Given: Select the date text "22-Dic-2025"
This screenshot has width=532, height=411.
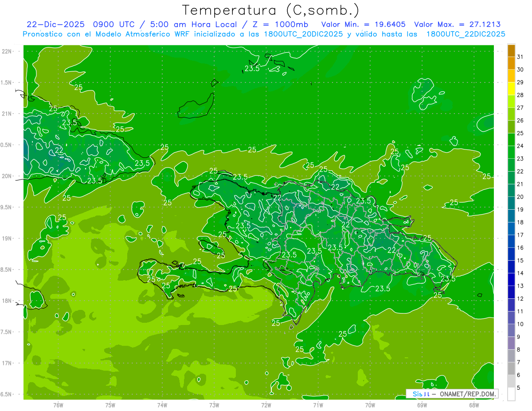Looking at the screenshot, I should coord(55,25).
